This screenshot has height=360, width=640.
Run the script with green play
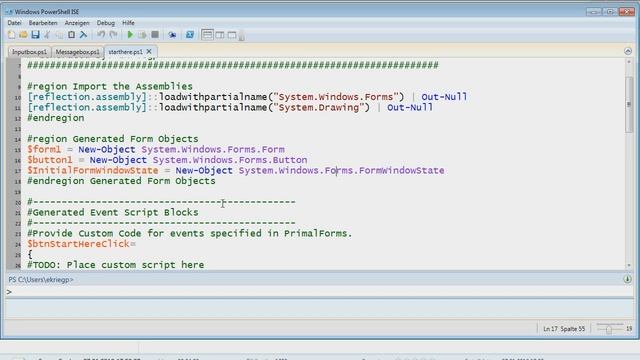point(130,35)
